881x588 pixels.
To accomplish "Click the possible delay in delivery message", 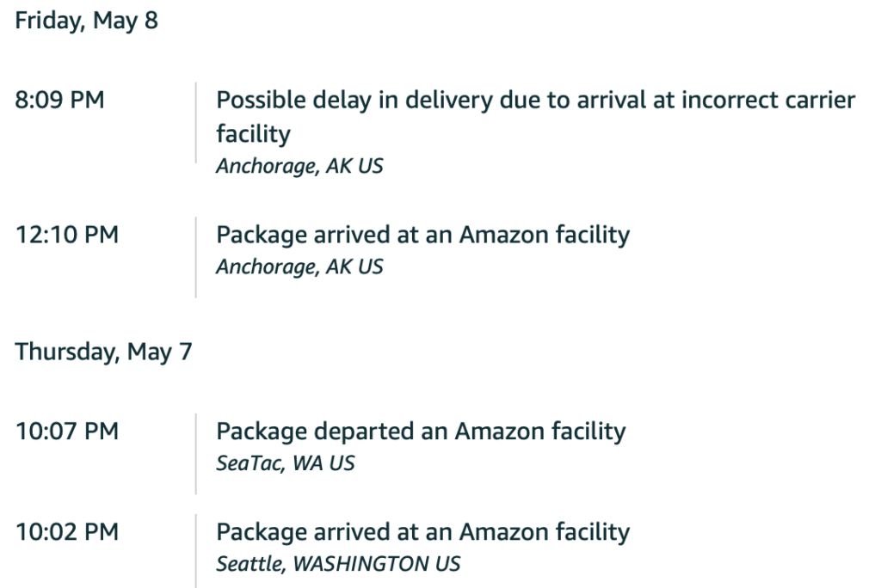I will pyautogui.click(x=535, y=117).
